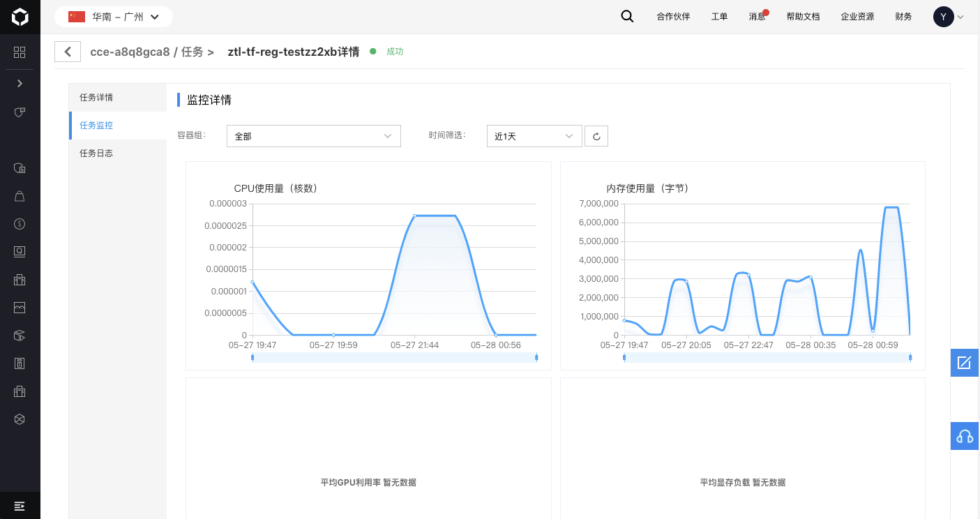Click the shield-with-document icon in sidebar
The width and height of the screenshot is (980, 519).
(20, 168)
